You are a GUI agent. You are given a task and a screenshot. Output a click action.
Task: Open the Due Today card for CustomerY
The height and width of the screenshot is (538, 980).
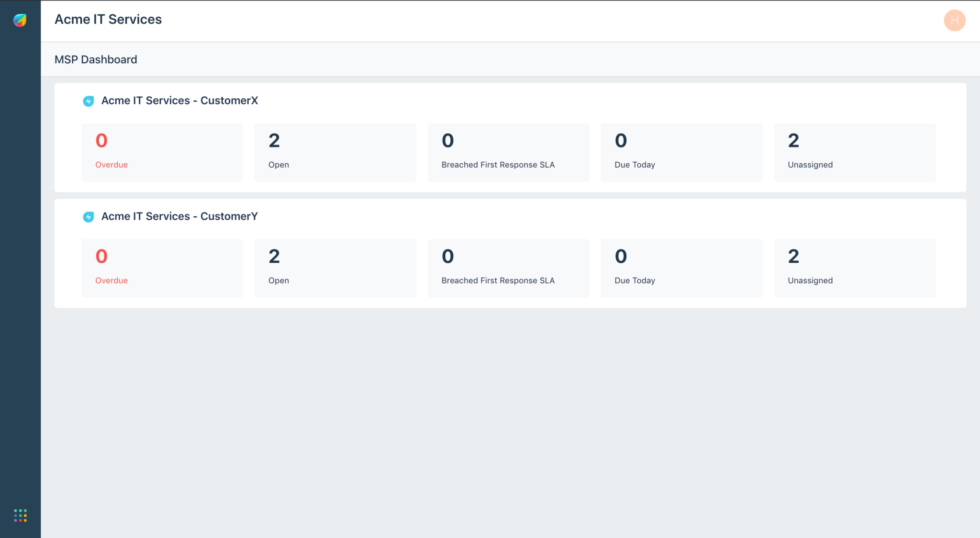[x=681, y=268]
